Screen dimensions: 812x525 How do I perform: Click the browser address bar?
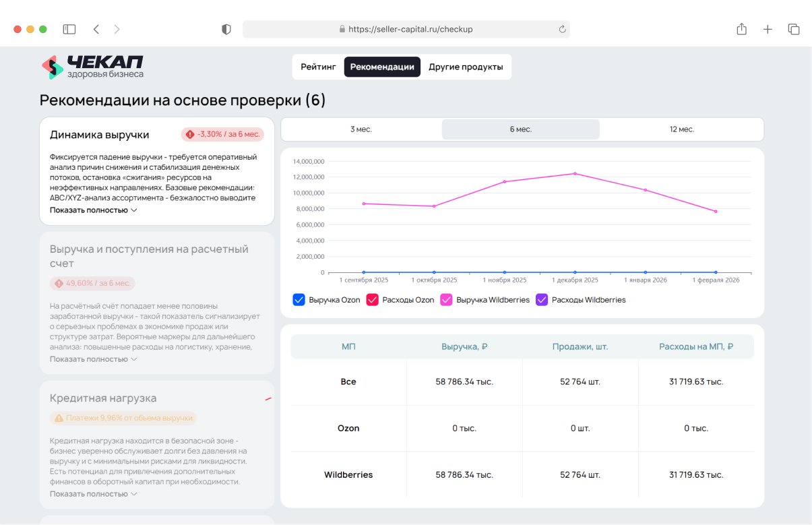[406, 29]
